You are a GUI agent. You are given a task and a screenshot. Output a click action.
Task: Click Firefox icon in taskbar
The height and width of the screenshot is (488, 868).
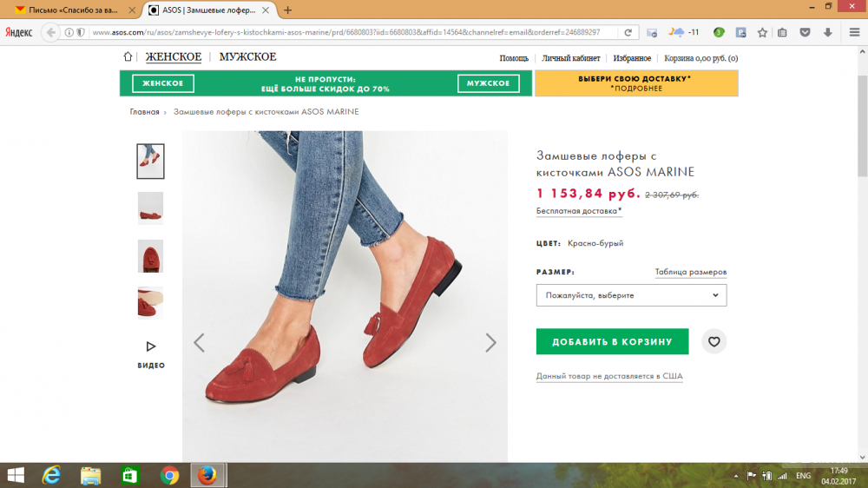pyautogui.click(x=207, y=475)
